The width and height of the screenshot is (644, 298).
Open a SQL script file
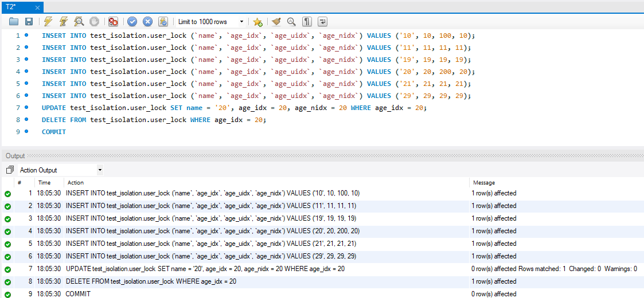[14, 21]
